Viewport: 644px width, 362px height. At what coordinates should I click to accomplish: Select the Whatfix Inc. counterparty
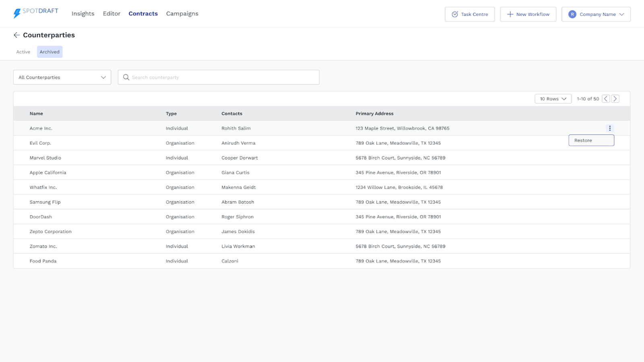coord(43,187)
